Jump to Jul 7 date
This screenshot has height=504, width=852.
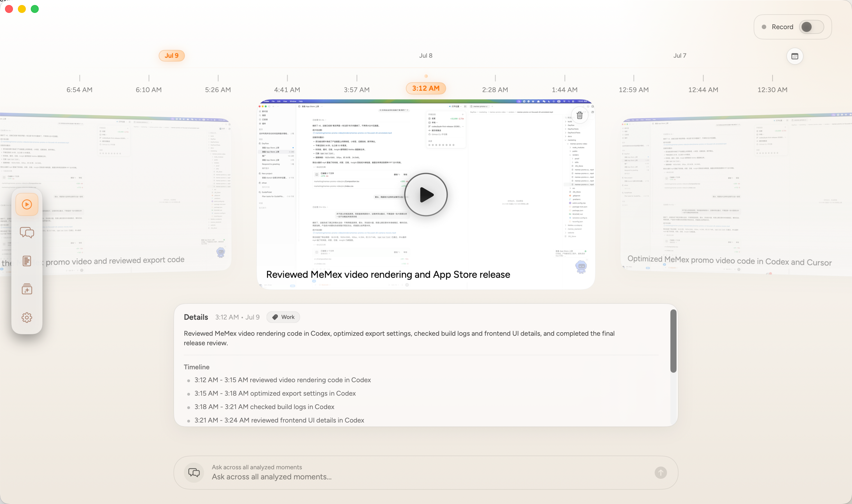(x=680, y=56)
